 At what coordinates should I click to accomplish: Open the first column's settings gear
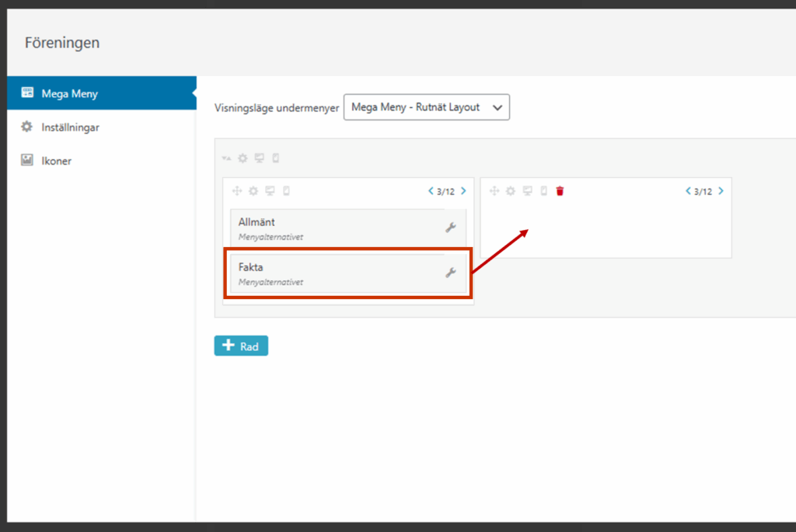[253, 191]
